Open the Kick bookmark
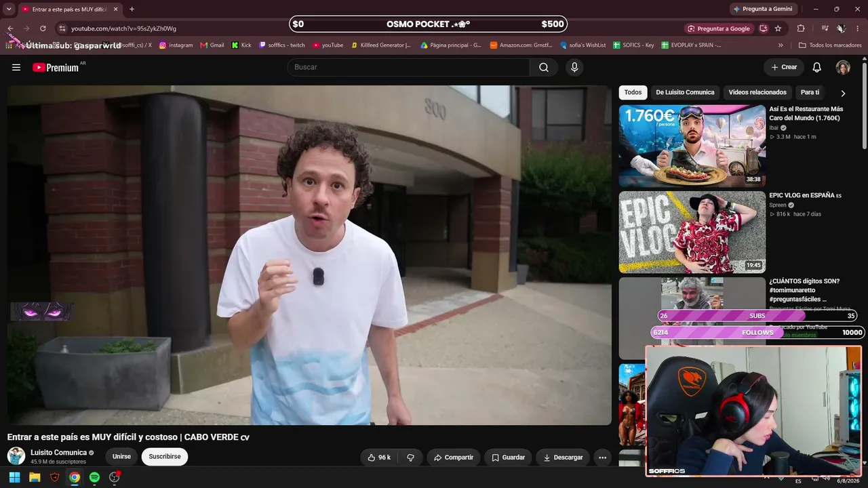 (x=241, y=45)
